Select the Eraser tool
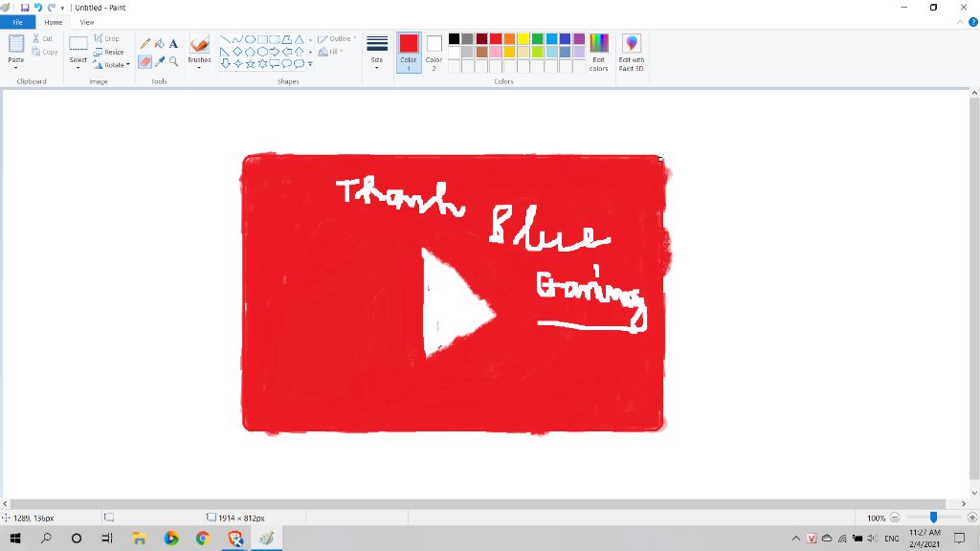980x551 pixels. coord(145,62)
